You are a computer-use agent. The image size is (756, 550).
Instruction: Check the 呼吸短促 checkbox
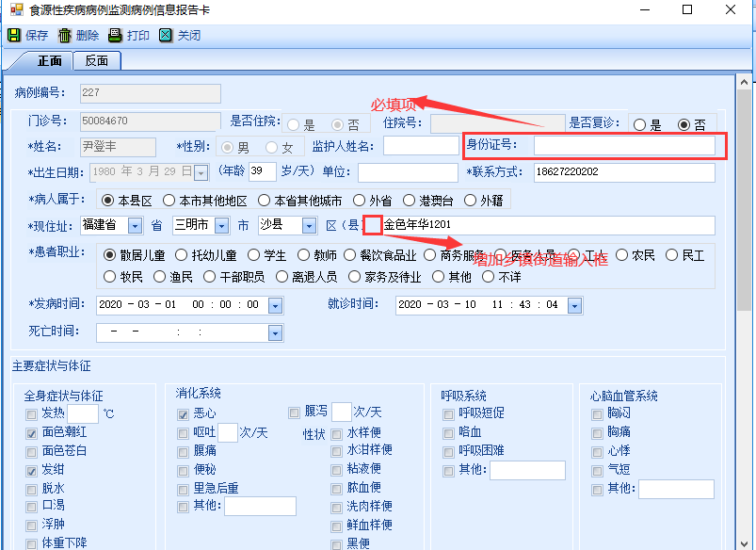pos(448,414)
